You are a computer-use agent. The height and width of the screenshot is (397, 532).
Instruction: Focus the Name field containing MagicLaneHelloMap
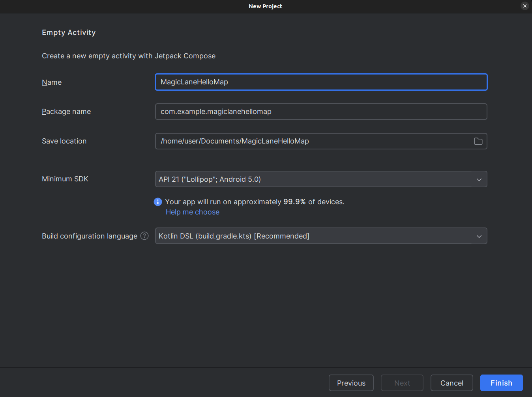coord(320,82)
